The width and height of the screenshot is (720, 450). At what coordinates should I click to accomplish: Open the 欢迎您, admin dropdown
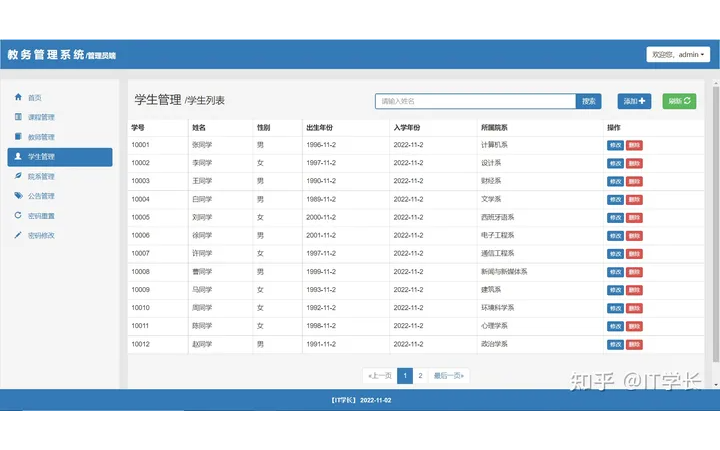[678, 55]
